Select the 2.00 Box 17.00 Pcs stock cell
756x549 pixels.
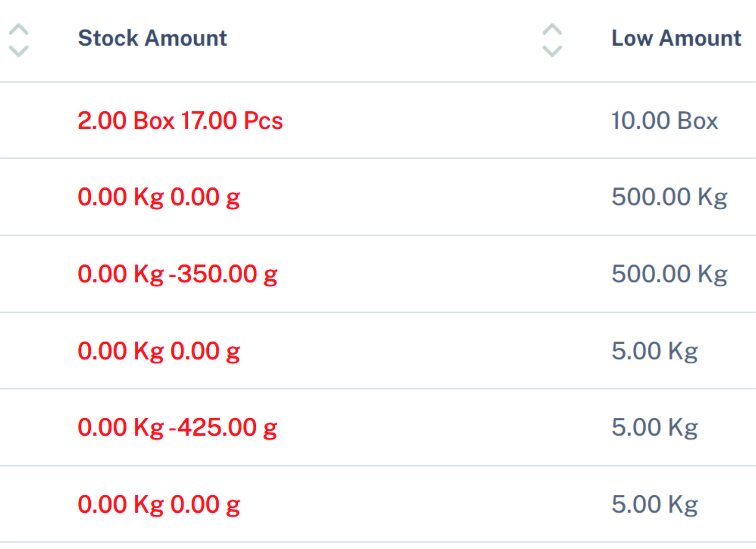coord(180,120)
